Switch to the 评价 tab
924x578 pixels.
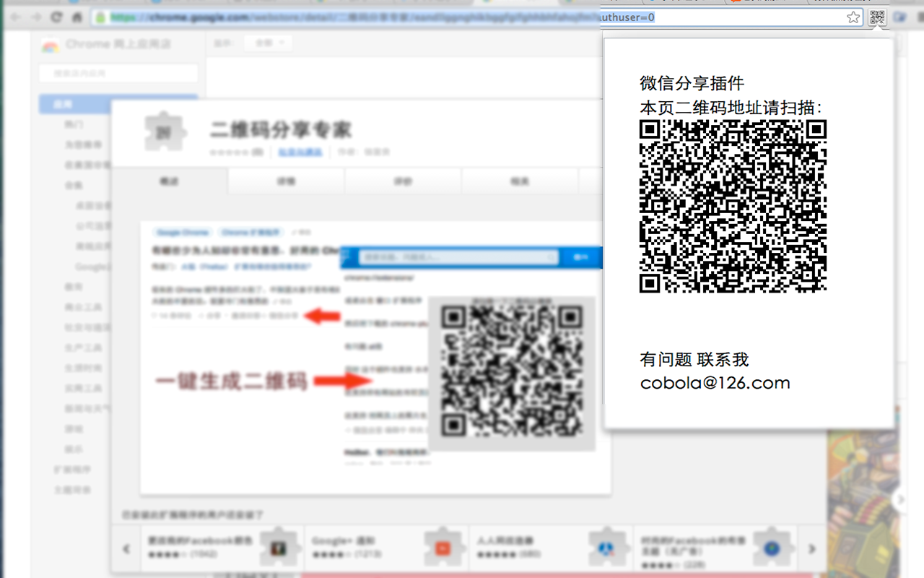click(403, 181)
